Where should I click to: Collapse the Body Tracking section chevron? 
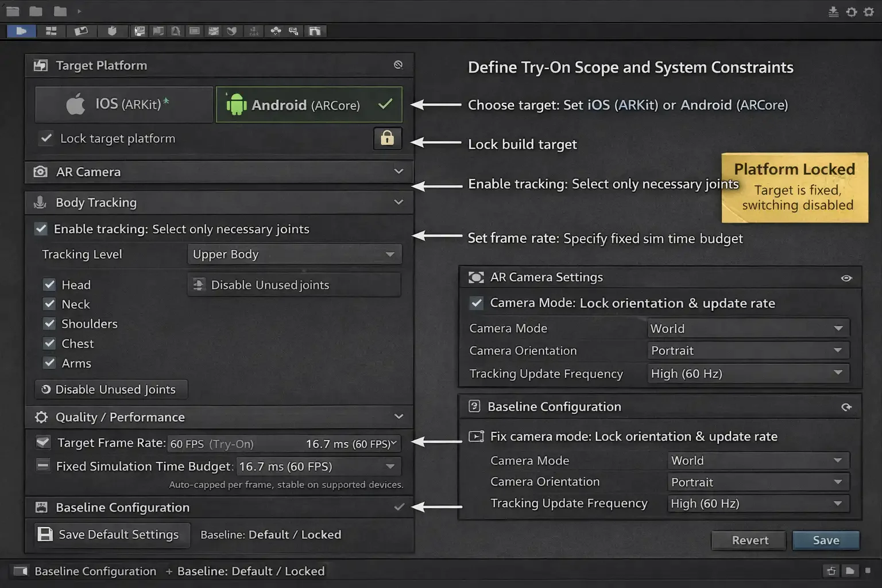[x=399, y=202]
